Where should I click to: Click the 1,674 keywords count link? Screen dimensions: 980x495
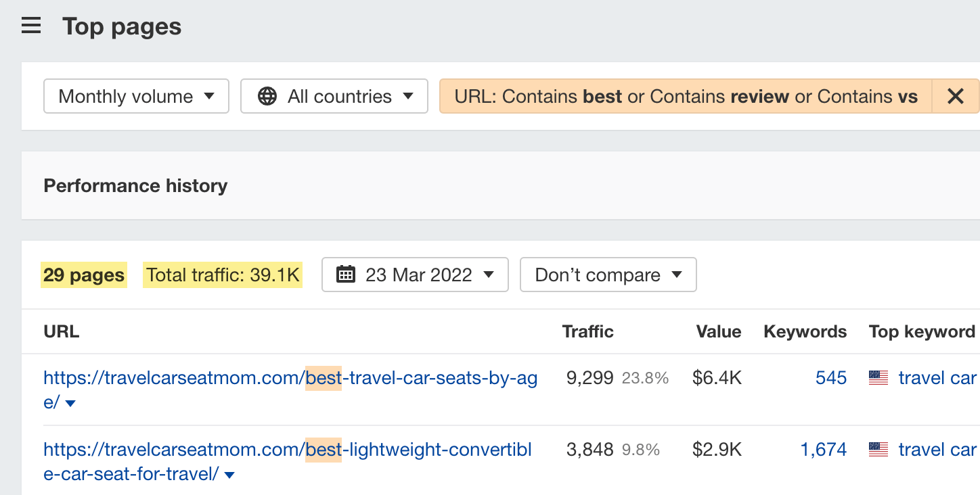tap(824, 449)
